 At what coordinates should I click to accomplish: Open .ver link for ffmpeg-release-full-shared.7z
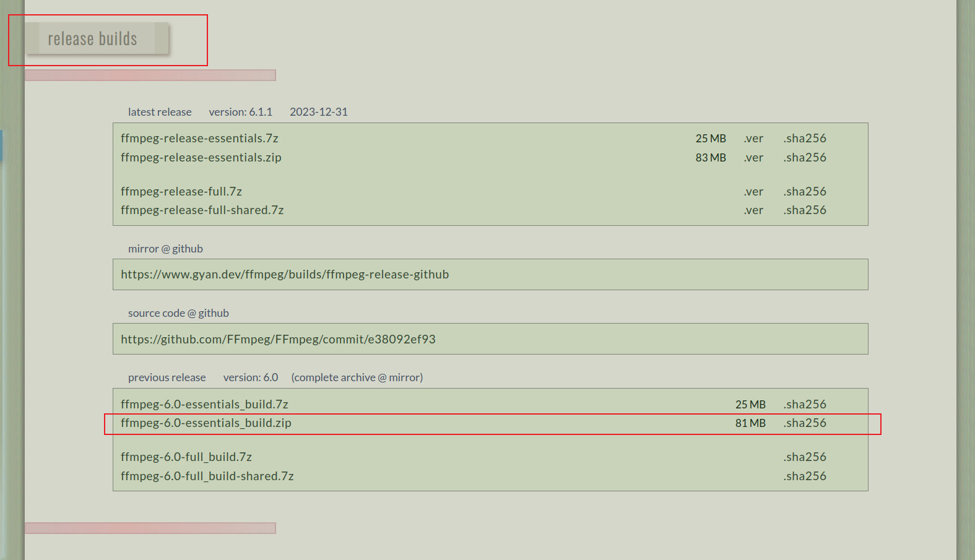[x=753, y=210]
